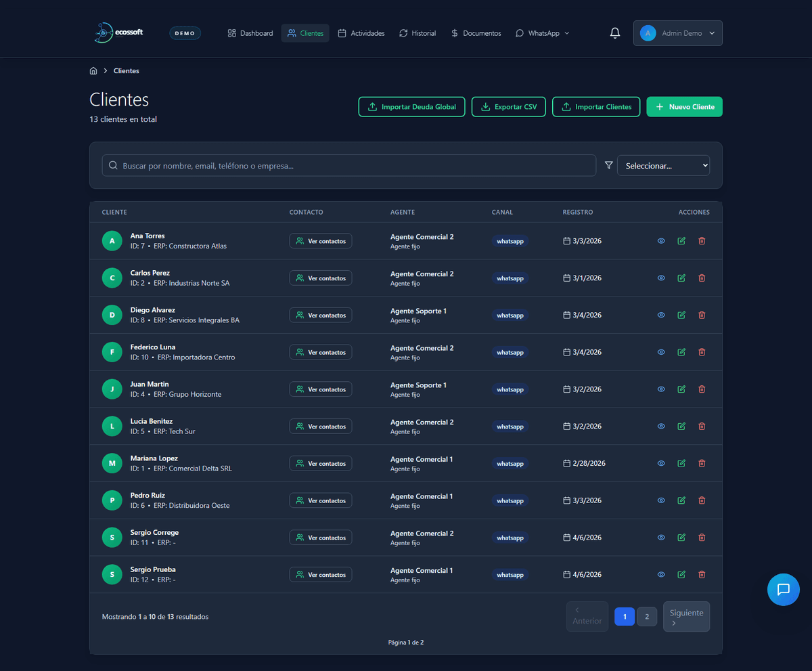
Task: Ver contactos for Sergio Correge
Action: pos(321,538)
